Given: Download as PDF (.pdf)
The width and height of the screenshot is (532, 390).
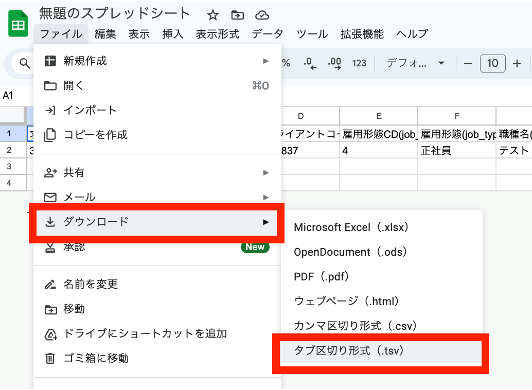Looking at the screenshot, I should [381, 277].
